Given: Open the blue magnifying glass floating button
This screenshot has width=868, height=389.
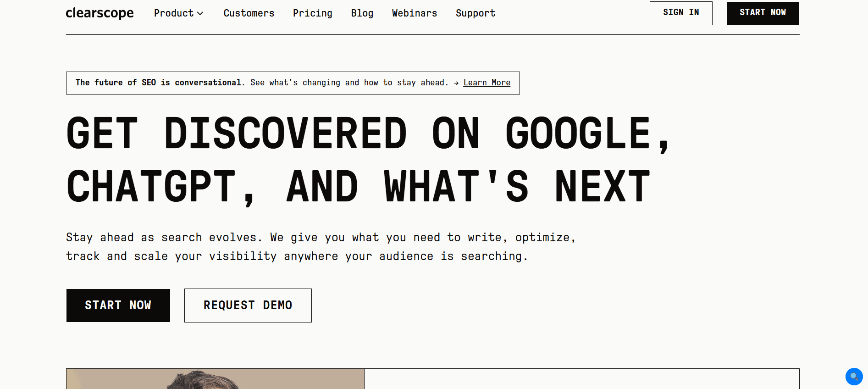Looking at the screenshot, I should click(853, 377).
